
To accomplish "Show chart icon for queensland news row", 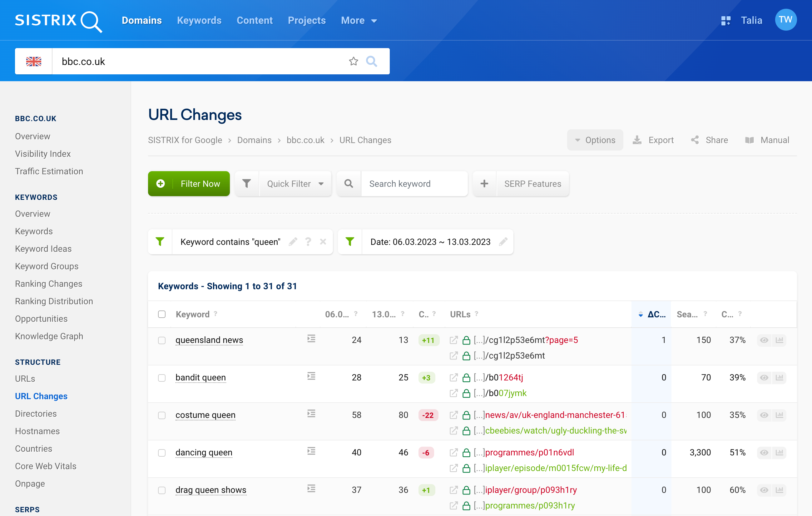I will coord(779,340).
